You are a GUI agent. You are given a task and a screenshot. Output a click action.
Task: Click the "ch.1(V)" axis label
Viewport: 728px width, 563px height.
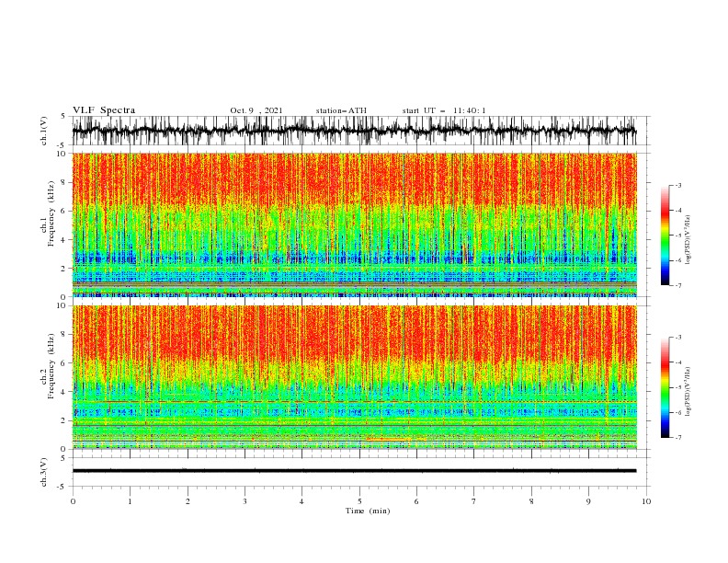[44, 131]
